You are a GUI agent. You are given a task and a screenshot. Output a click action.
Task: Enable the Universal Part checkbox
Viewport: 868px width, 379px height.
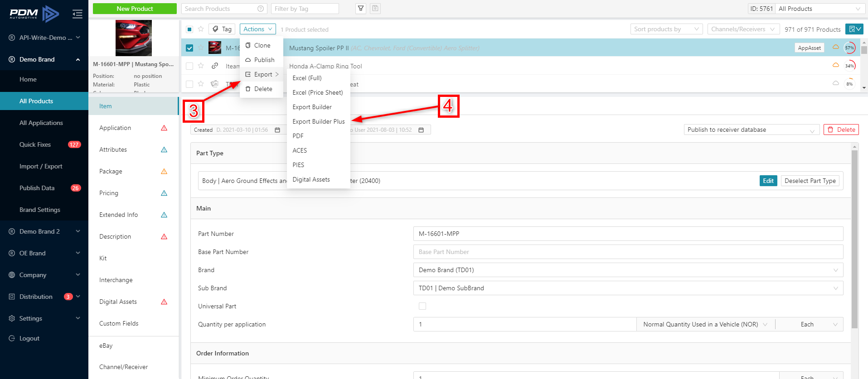point(422,306)
